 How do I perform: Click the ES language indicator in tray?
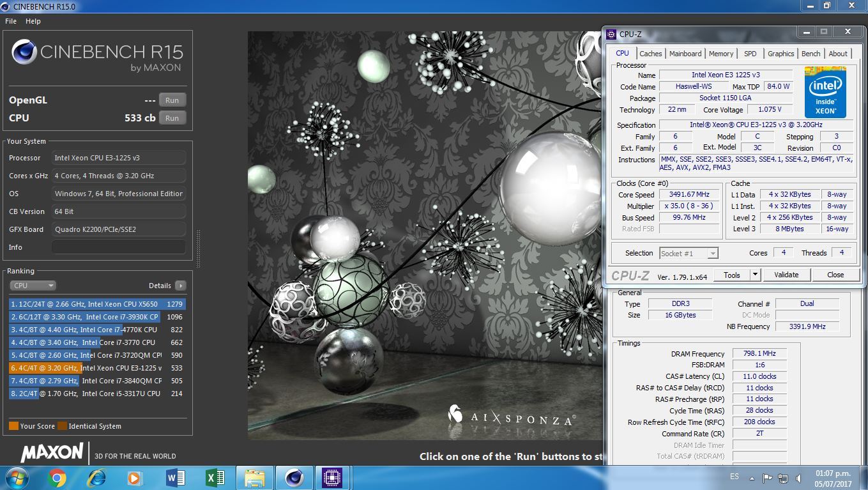click(735, 477)
